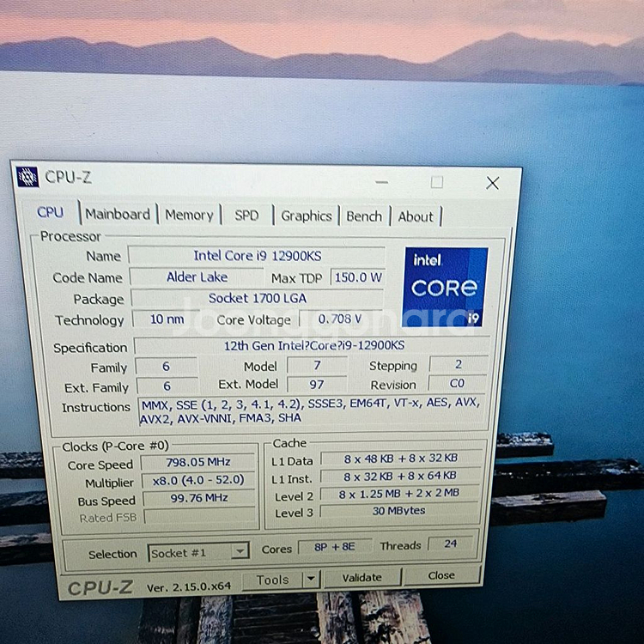Show the About tab
The image size is (644, 644).
[x=416, y=217]
